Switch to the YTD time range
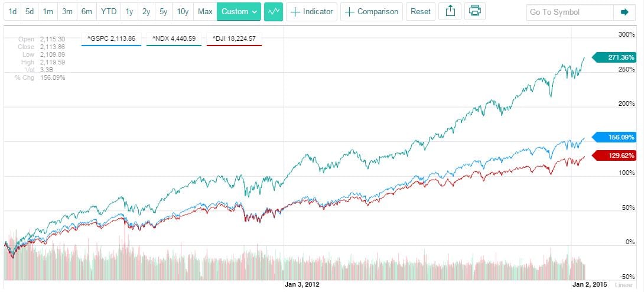The height and width of the screenshot is (292, 644). point(108,12)
